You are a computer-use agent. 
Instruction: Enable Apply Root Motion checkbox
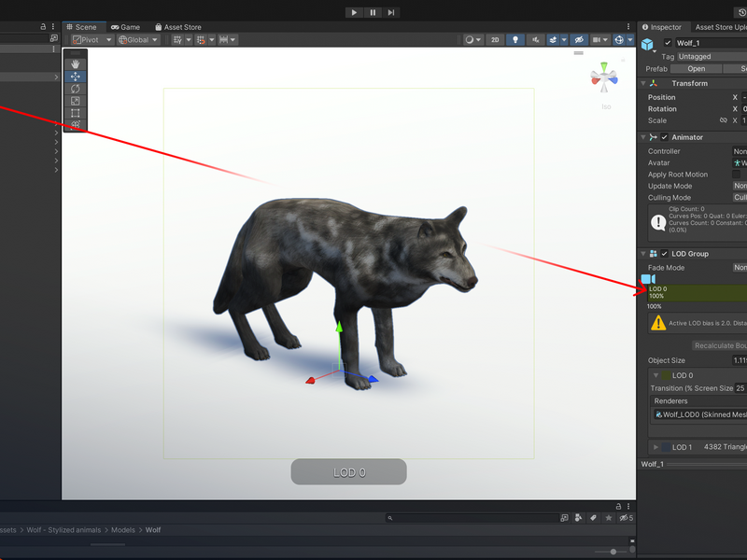(737, 175)
